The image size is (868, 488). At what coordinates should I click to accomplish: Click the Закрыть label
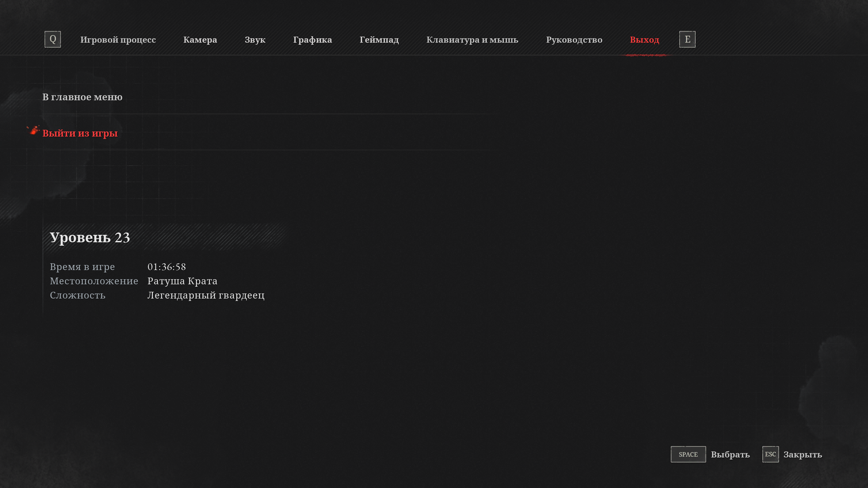pos(803,454)
